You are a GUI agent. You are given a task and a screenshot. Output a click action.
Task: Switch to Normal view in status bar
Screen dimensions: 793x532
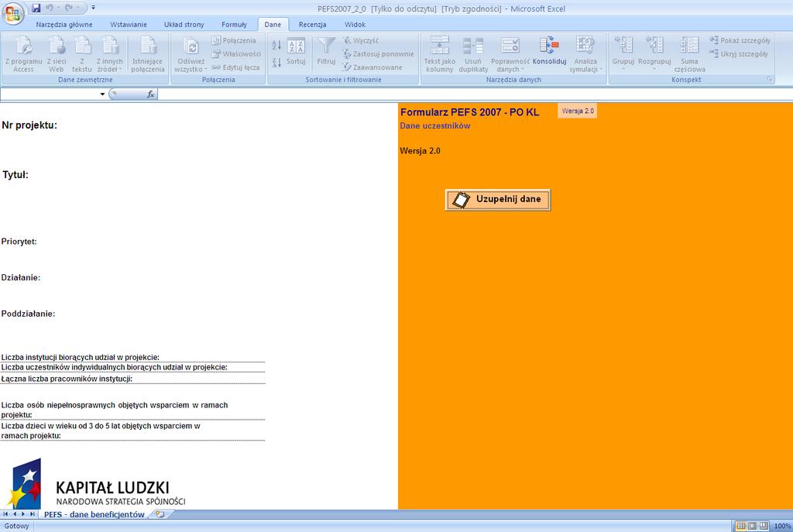tap(741, 526)
